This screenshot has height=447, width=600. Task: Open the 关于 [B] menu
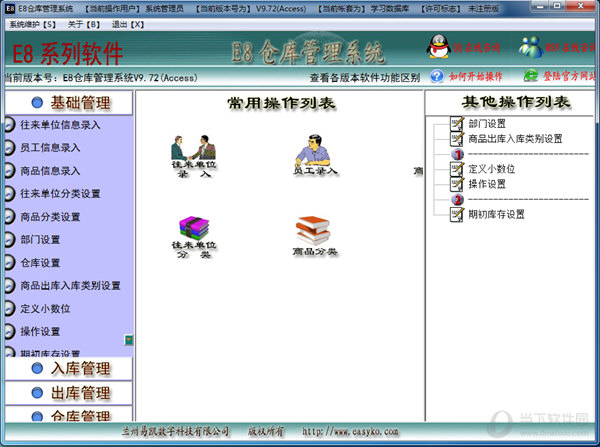tap(83, 24)
